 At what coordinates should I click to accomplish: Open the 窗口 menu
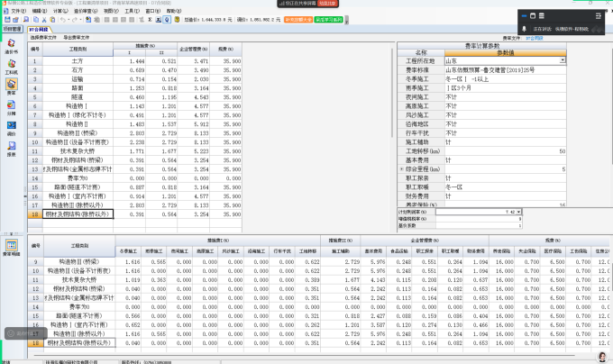coord(152,11)
